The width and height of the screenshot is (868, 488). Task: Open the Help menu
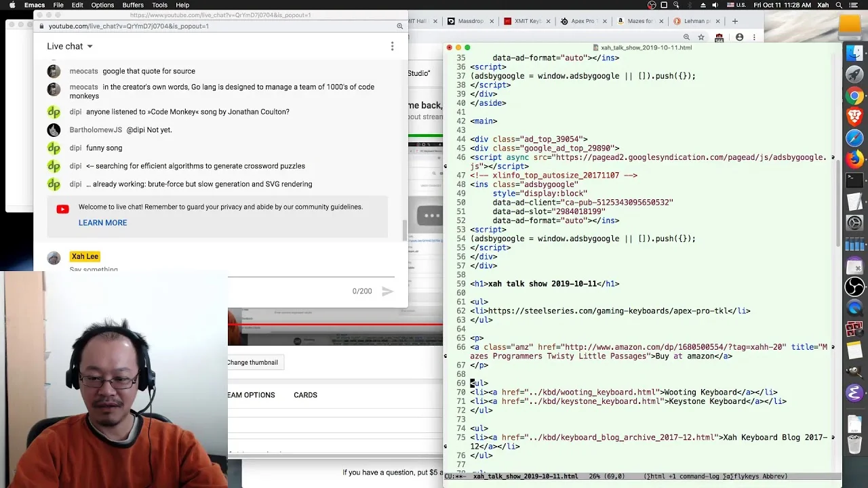coord(182,5)
